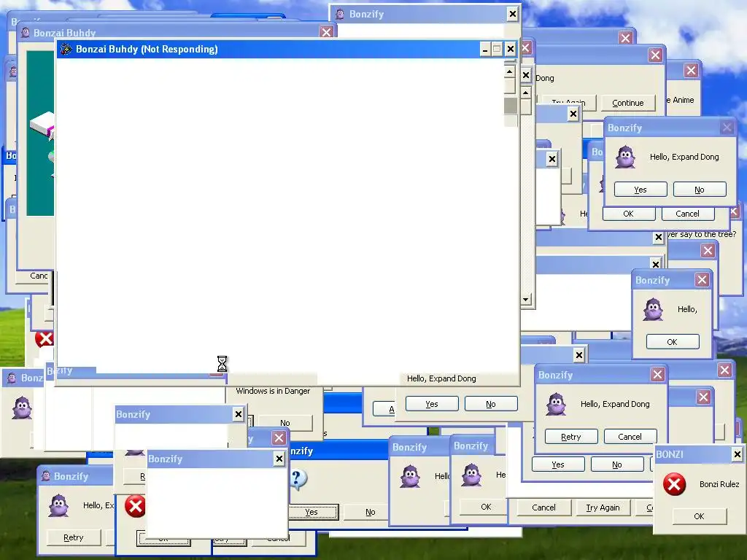747x560 pixels.
Task: Click the gorilla in the Bonzify dialog showing "Hell"
Action: click(410, 477)
